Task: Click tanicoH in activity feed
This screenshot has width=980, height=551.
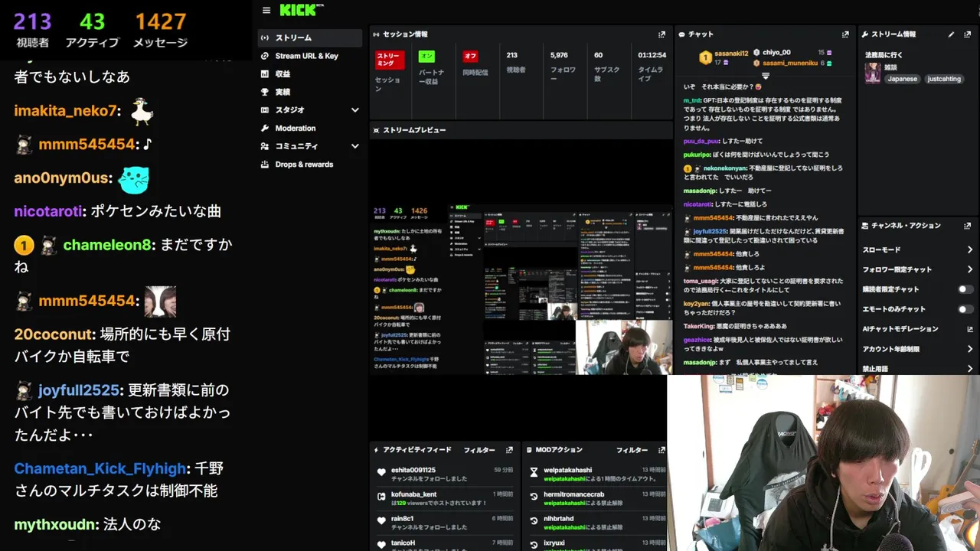Action: (403, 543)
